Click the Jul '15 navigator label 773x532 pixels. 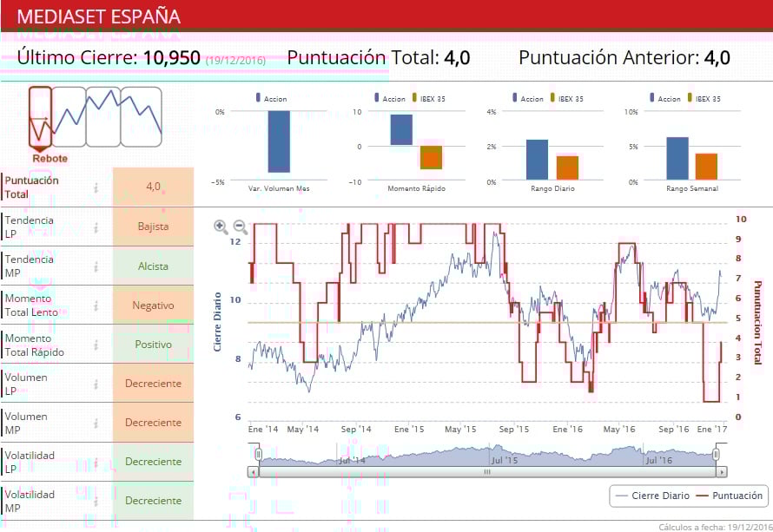coord(505,460)
